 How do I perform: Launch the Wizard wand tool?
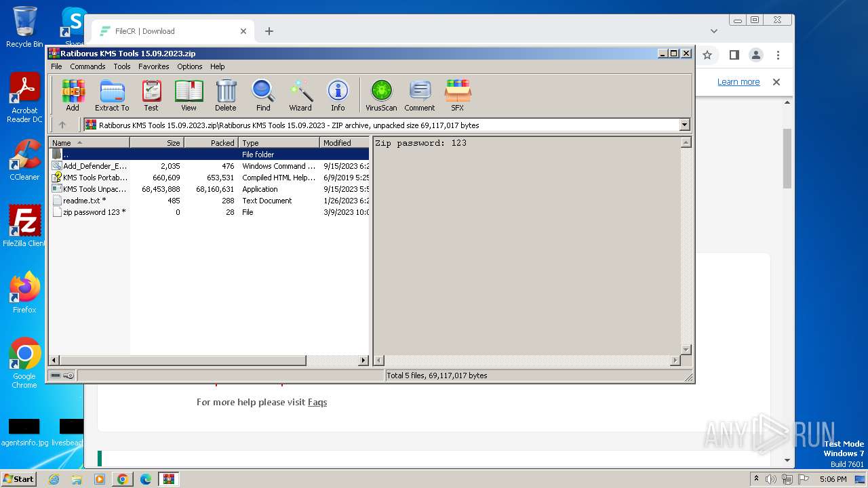pyautogui.click(x=300, y=95)
